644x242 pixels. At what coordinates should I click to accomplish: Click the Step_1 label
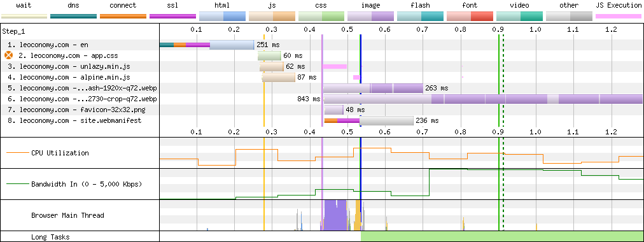[x=13, y=31]
